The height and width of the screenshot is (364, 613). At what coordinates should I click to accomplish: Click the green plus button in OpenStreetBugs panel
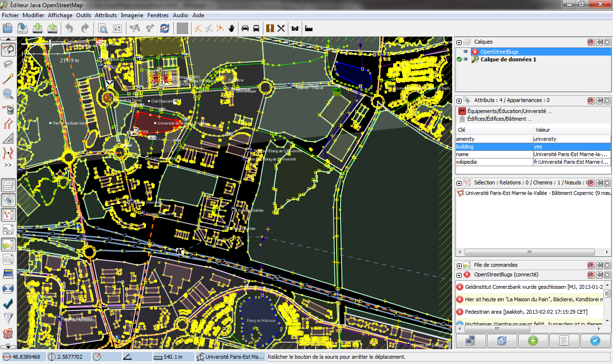point(533,341)
